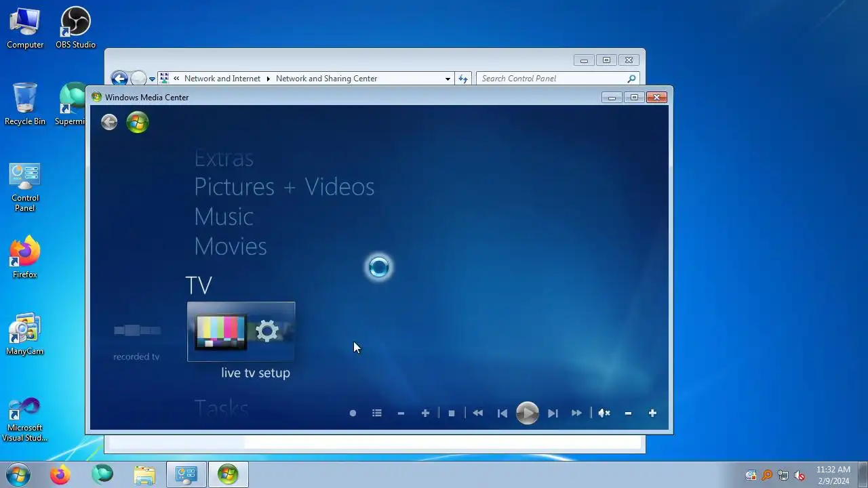Open the Computer desktop icon
Image resolution: width=868 pixels, height=488 pixels.
(x=25, y=28)
